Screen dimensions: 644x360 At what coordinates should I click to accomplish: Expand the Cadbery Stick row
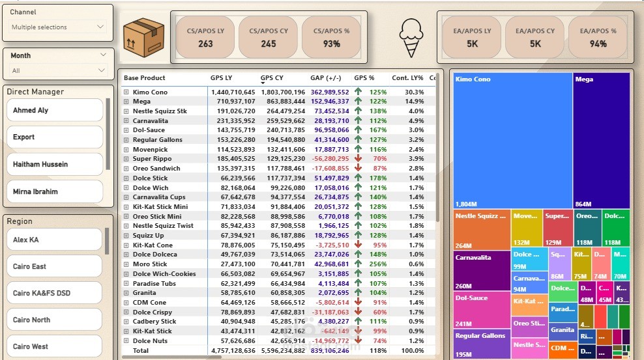[x=126, y=322]
